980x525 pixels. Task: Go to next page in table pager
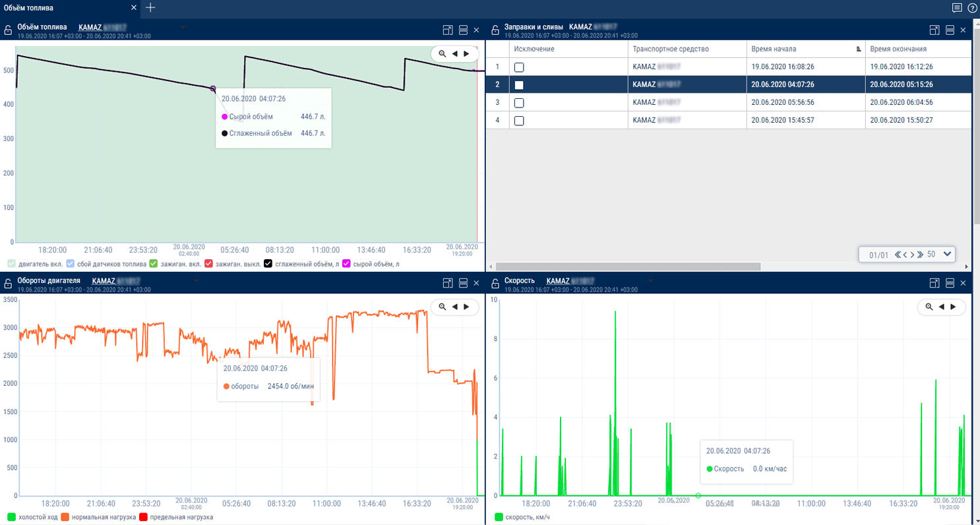click(x=913, y=255)
